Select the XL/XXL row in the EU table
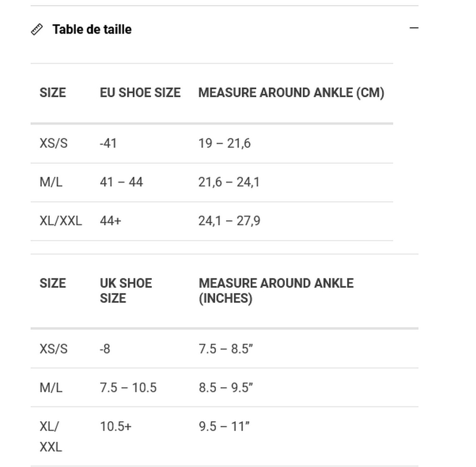476x467 pixels. [x=212, y=221]
